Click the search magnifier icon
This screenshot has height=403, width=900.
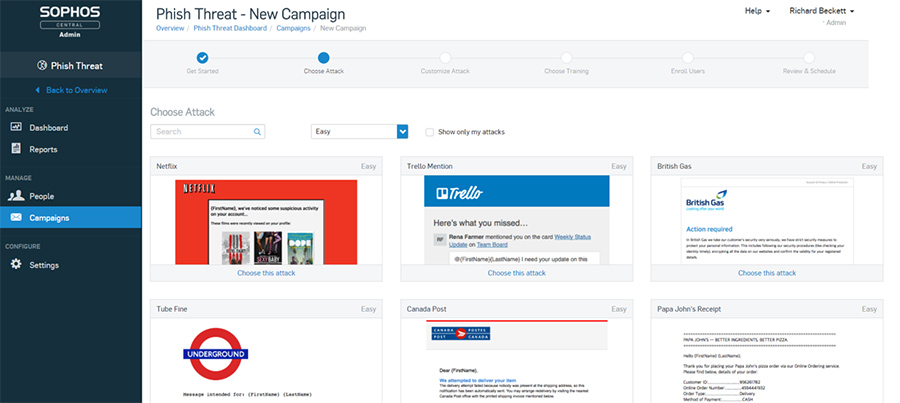tap(257, 131)
